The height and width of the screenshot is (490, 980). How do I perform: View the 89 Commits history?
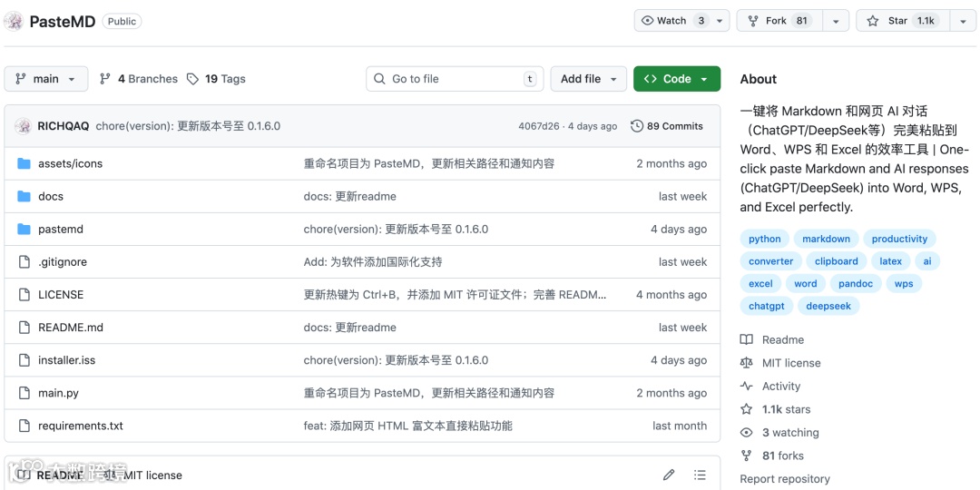click(667, 126)
